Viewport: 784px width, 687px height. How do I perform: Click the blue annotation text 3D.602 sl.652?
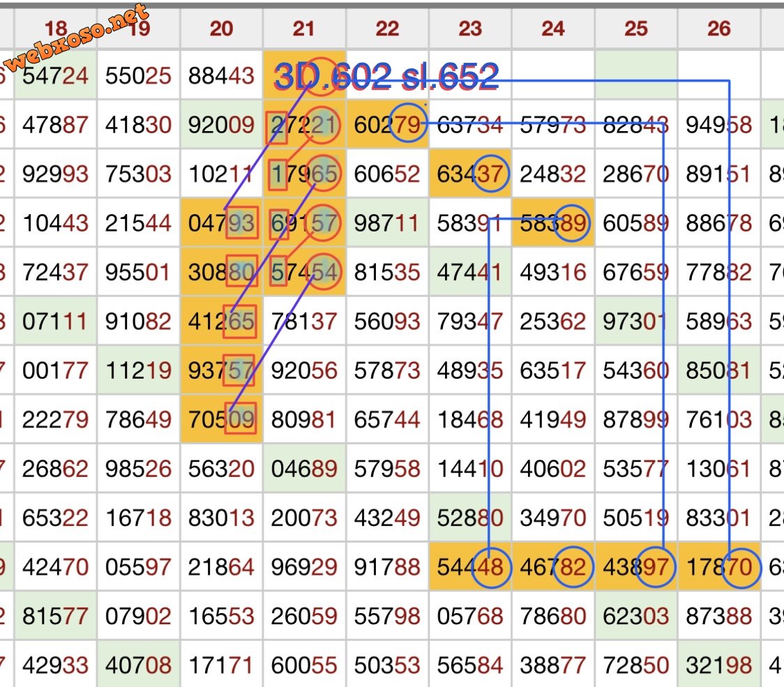coord(386,77)
